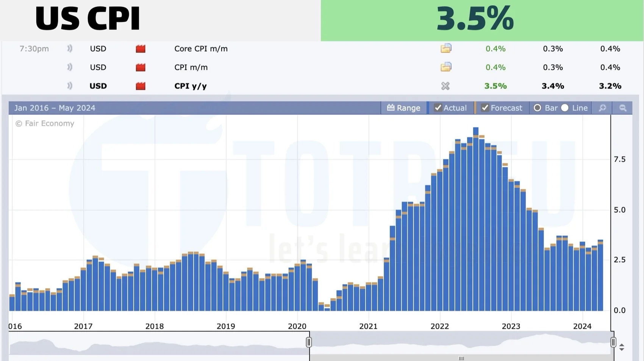The height and width of the screenshot is (361, 644).
Task: Open the Range date picker
Action: [404, 108]
